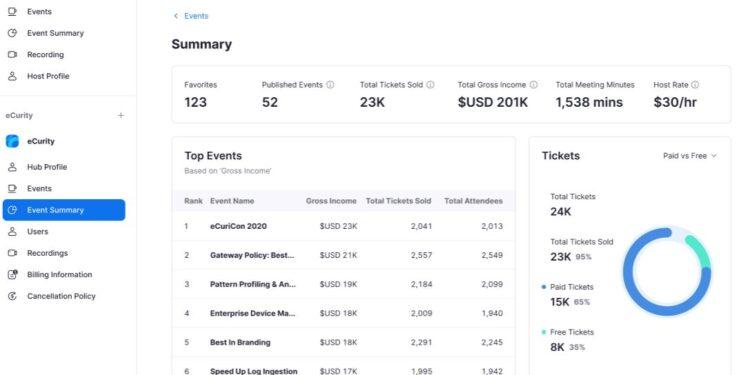Viewport: 750px width, 375px height.
Task: Open Cancellation Policy in the sidebar
Action: click(x=61, y=296)
